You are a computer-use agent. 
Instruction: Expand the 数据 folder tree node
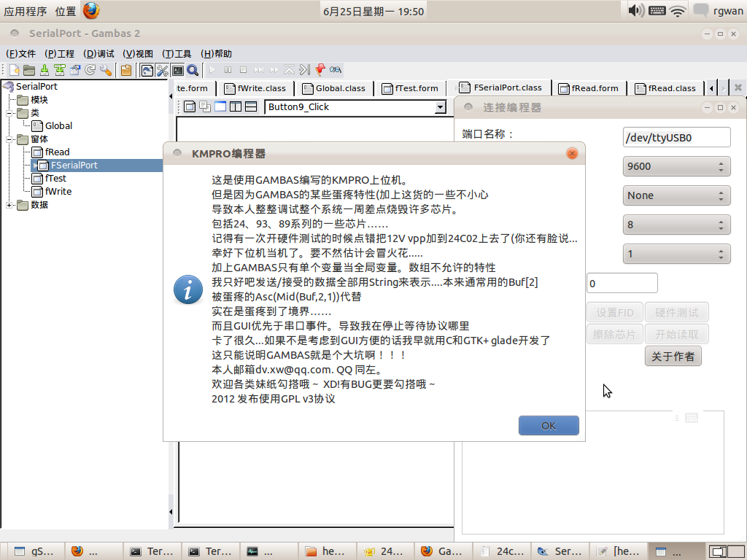pyautogui.click(x=9, y=205)
